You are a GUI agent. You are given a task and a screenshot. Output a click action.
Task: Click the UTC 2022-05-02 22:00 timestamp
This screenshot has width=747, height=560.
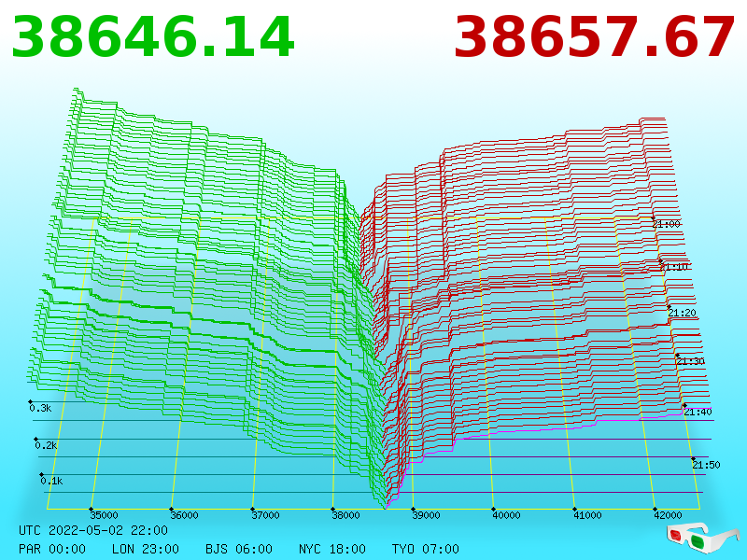pyautogui.click(x=93, y=530)
